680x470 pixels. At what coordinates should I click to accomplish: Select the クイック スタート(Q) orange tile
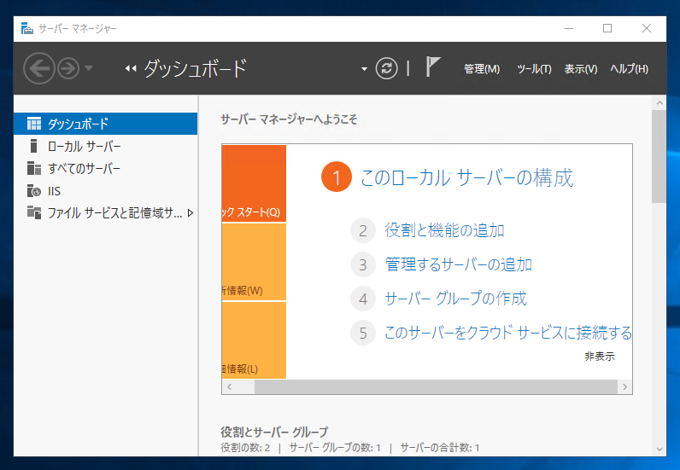254,183
